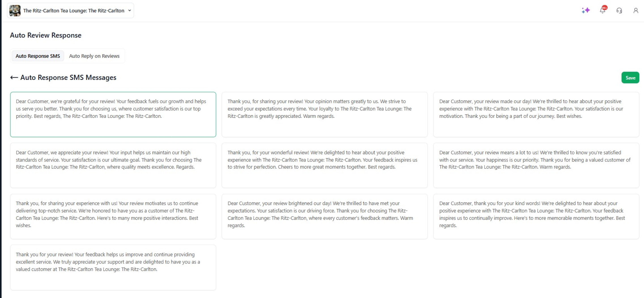Expand the business selector chevron

(129, 11)
